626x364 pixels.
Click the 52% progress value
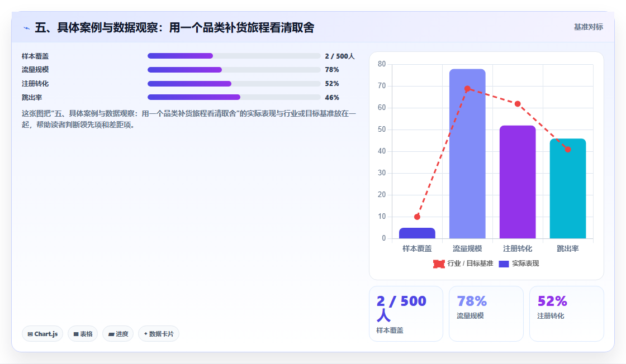tap(332, 84)
